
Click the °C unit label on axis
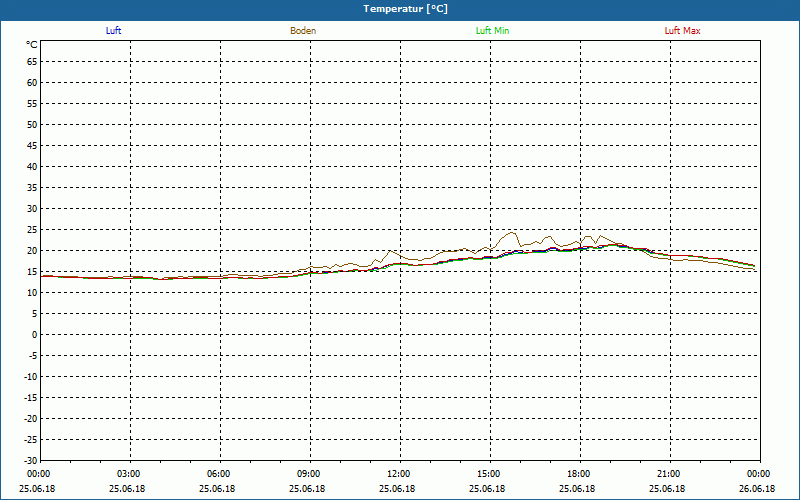(x=32, y=45)
